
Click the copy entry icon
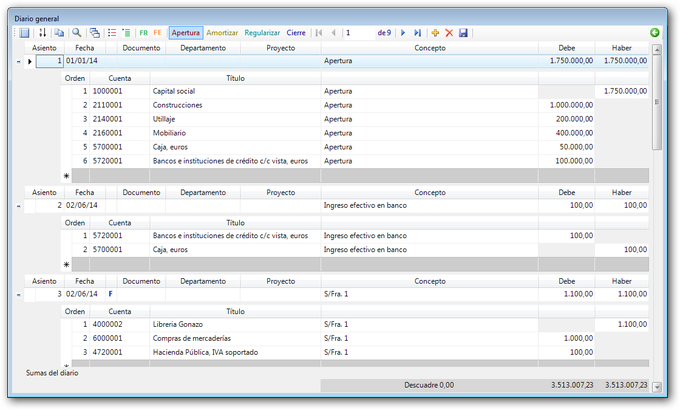tap(59, 33)
